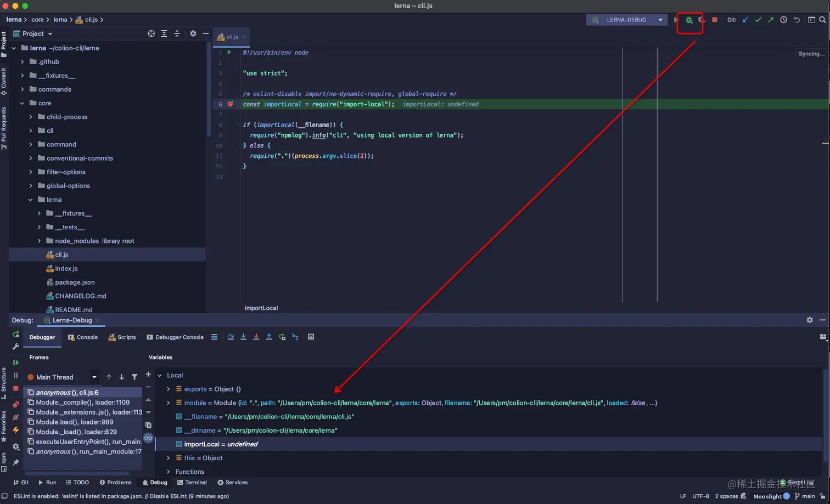The height and width of the screenshot is (504, 830).
Task: Click Git Commit checkmark icon
Action: [758, 20]
